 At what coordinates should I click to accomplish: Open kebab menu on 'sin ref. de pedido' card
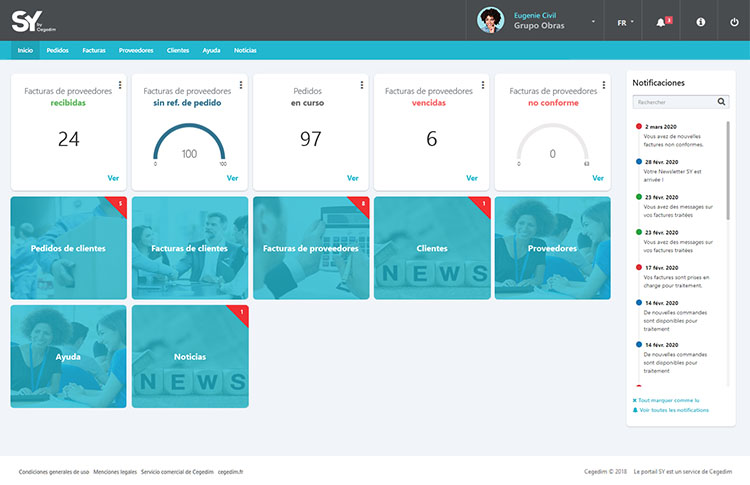(x=241, y=85)
